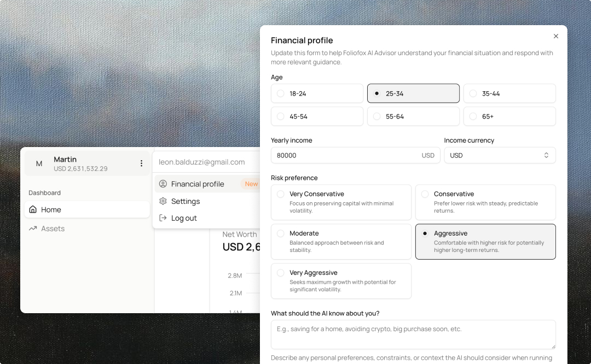591x364 pixels.
Task: Open Settings from the account menu
Action: point(186,201)
